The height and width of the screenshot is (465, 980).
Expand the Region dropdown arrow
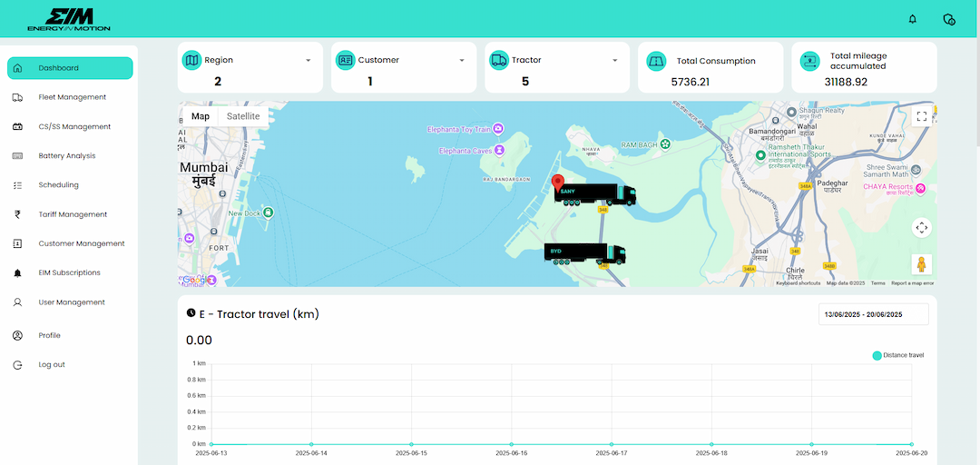coord(309,61)
